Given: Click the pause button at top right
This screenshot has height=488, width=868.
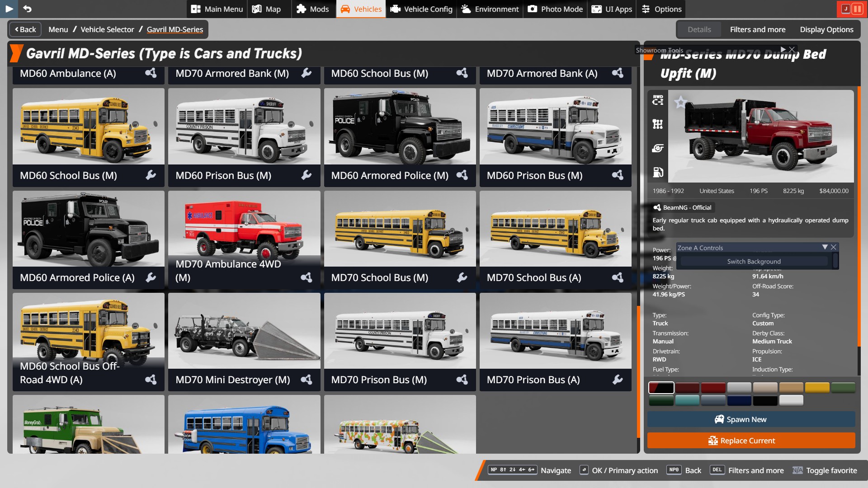Looking at the screenshot, I should coord(857,9).
